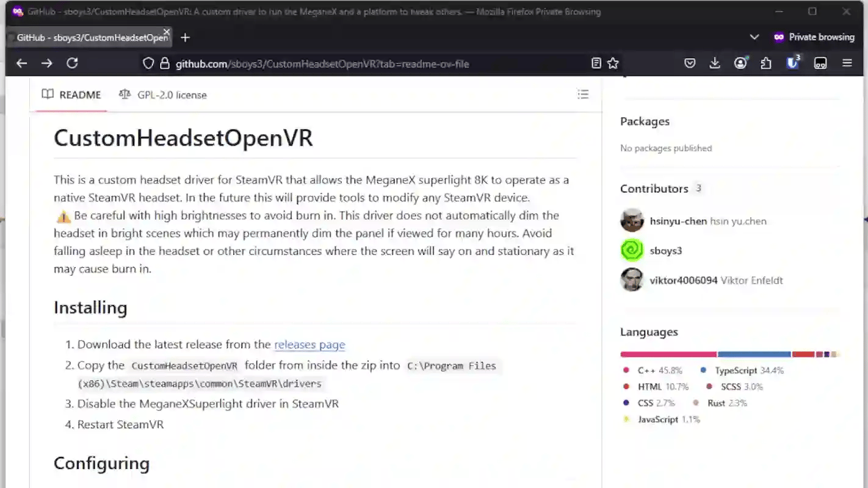868x488 pixels.
Task: Open hsinyu-chen's avatar image
Action: [x=632, y=221]
